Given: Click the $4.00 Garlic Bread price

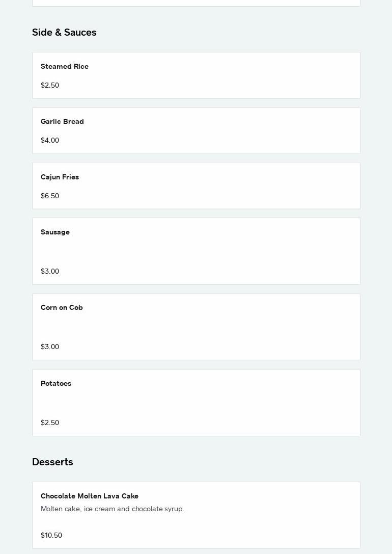Looking at the screenshot, I should click(50, 141).
